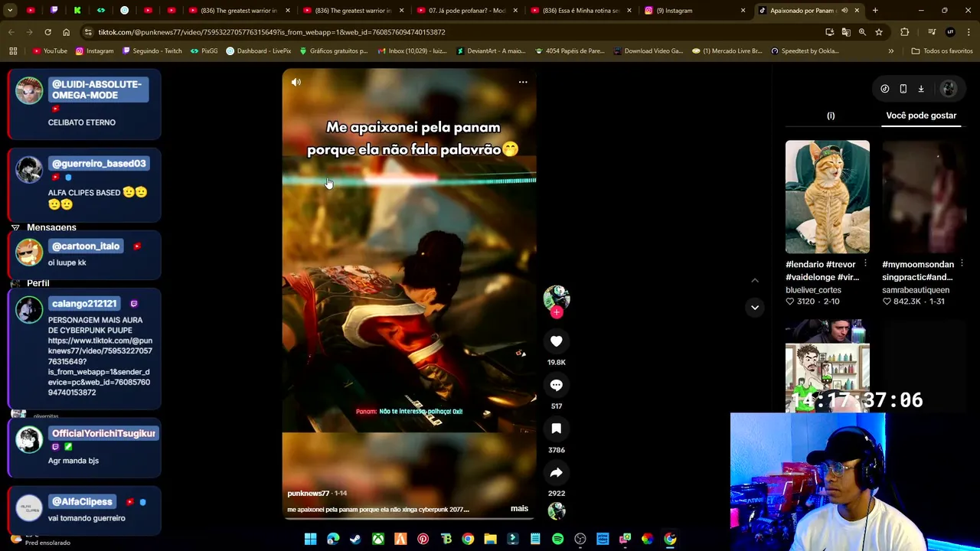Screen dimensions: 980x551
Task: Switch to 'Essa é Minha rotina' tab
Action: click(x=581, y=11)
